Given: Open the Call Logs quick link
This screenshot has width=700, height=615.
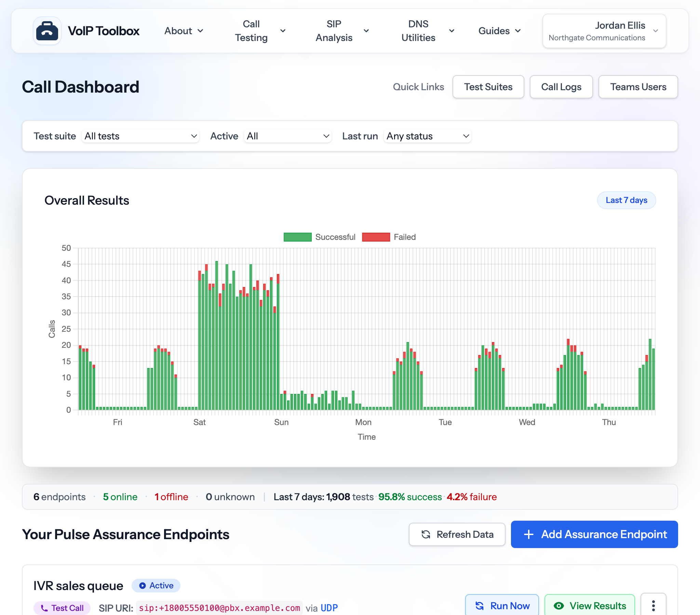Looking at the screenshot, I should click(x=561, y=87).
